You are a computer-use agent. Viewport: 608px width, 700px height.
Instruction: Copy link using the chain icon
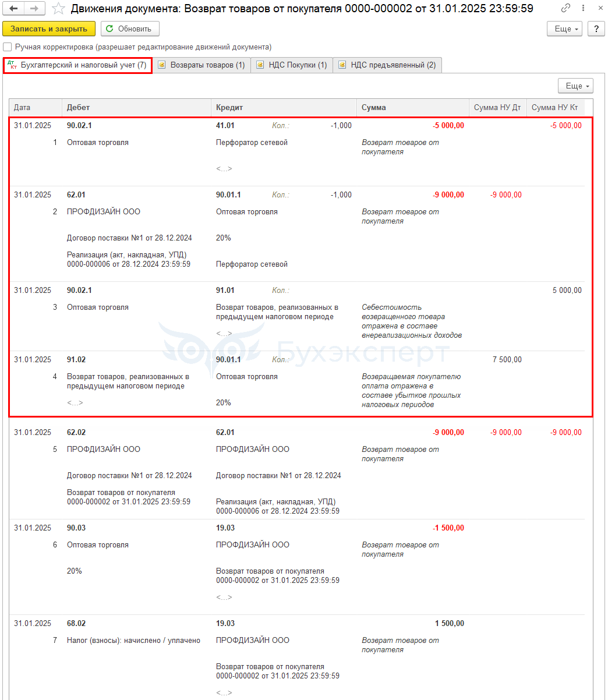click(x=566, y=9)
